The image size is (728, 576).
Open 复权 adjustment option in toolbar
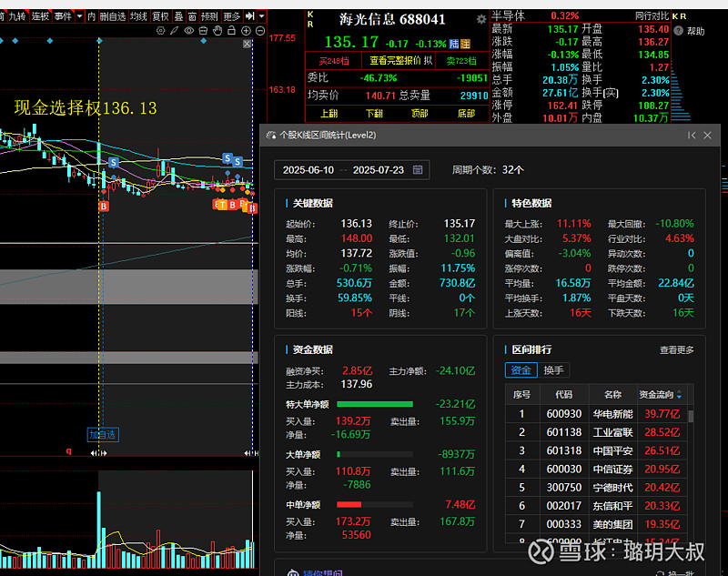point(161,16)
